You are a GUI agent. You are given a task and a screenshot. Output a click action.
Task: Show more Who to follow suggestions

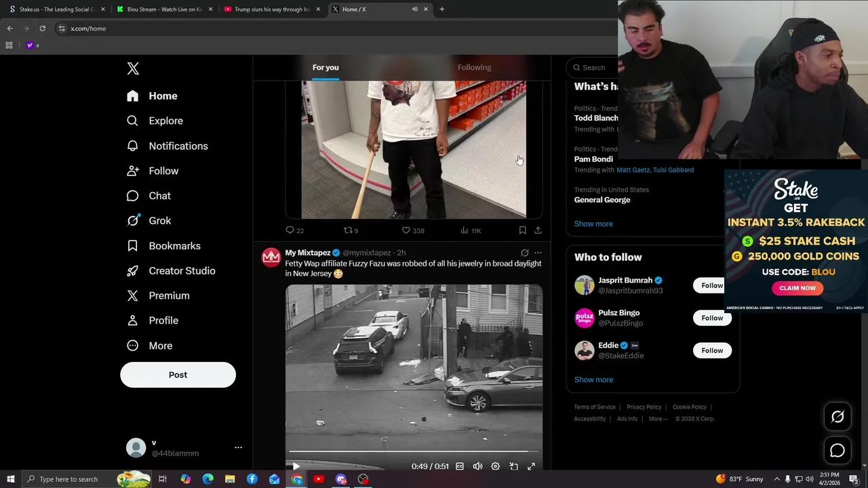(x=593, y=380)
